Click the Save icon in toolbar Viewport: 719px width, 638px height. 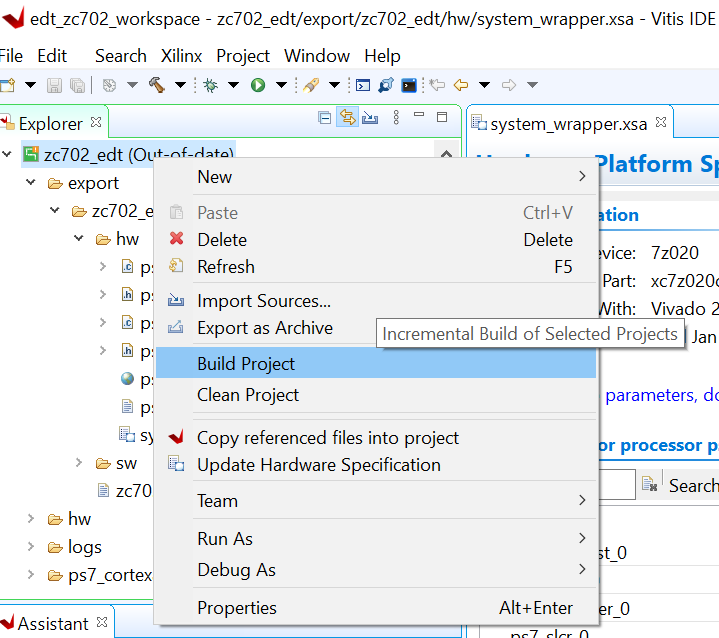[54, 85]
